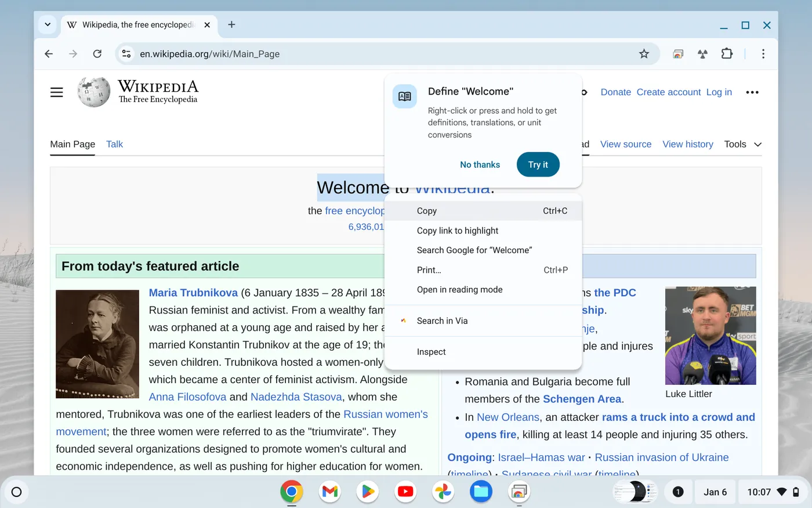Select Search Google for "Welcome"
This screenshot has height=508, width=812.
click(483, 250)
